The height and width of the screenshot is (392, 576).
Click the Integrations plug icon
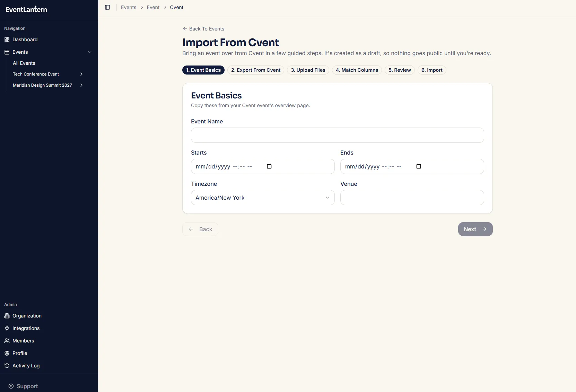pos(7,328)
